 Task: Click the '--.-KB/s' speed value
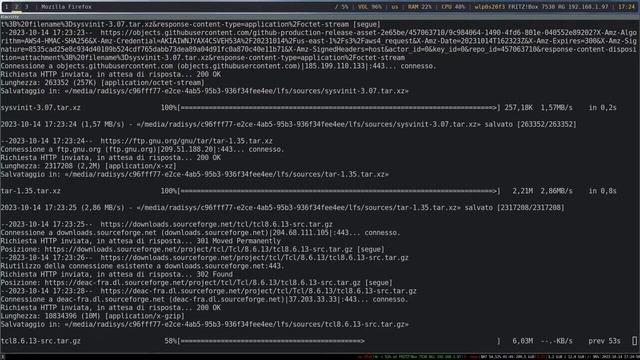click(557, 341)
